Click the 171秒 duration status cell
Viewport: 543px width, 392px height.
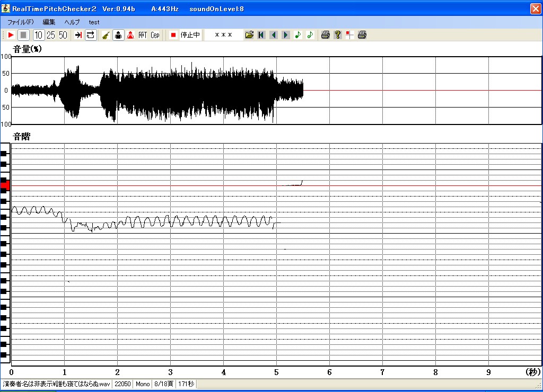tap(186, 384)
